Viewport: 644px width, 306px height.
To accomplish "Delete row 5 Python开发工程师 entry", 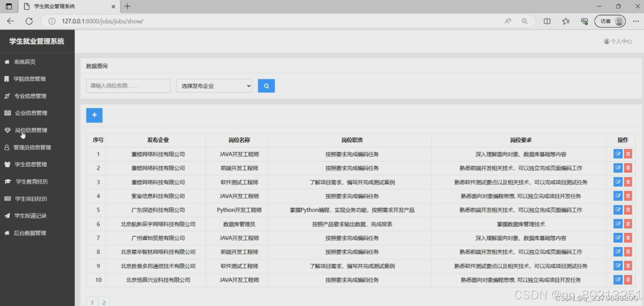I will [x=628, y=210].
